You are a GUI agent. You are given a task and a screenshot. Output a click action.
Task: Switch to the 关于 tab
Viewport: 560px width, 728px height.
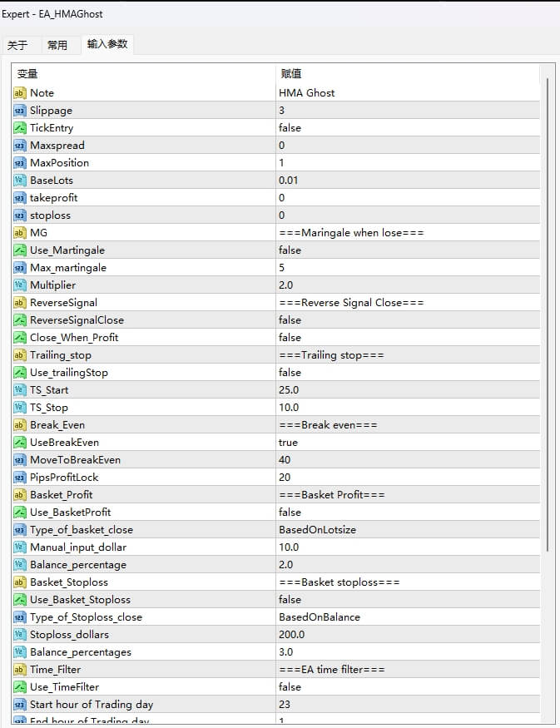point(17,45)
